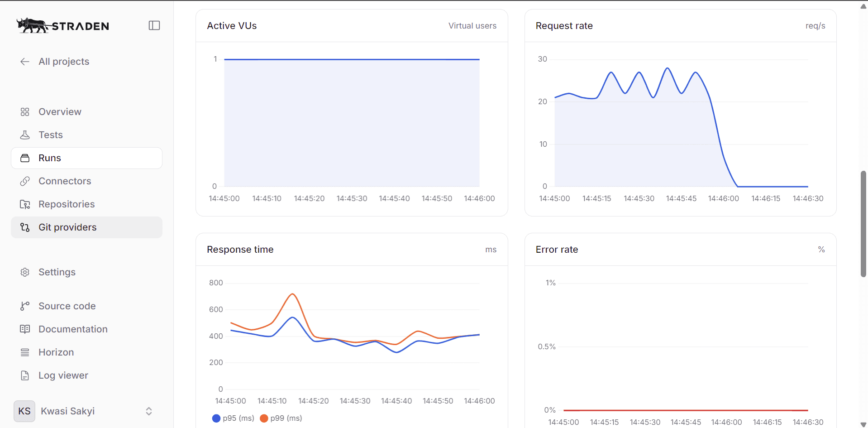
Task: Click the Connectors link icon
Action: (x=25, y=181)
